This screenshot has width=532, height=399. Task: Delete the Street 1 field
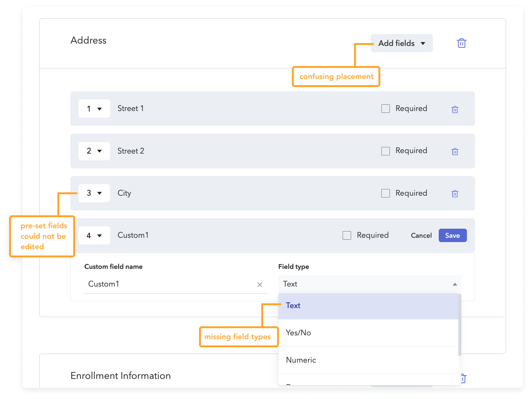click(x=455, y=109)
